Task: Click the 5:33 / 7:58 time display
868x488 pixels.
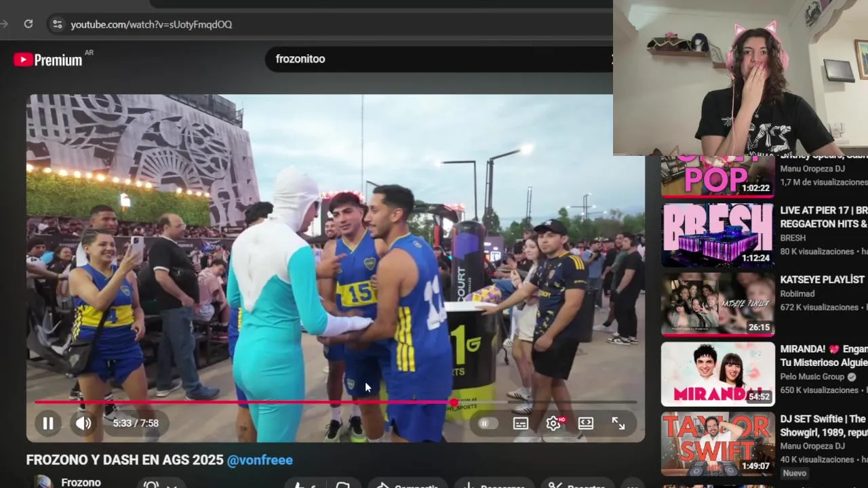Action: (x=136, y=424)
